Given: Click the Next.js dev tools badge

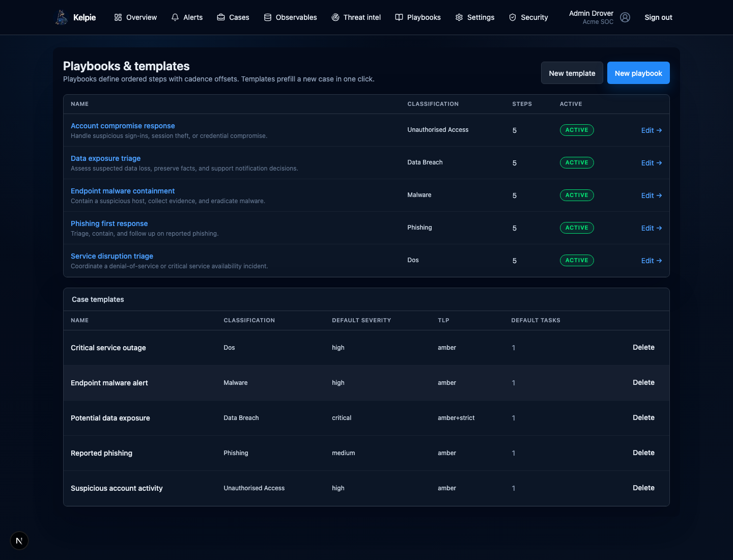Looking at the screenshot, I should 19,541.
